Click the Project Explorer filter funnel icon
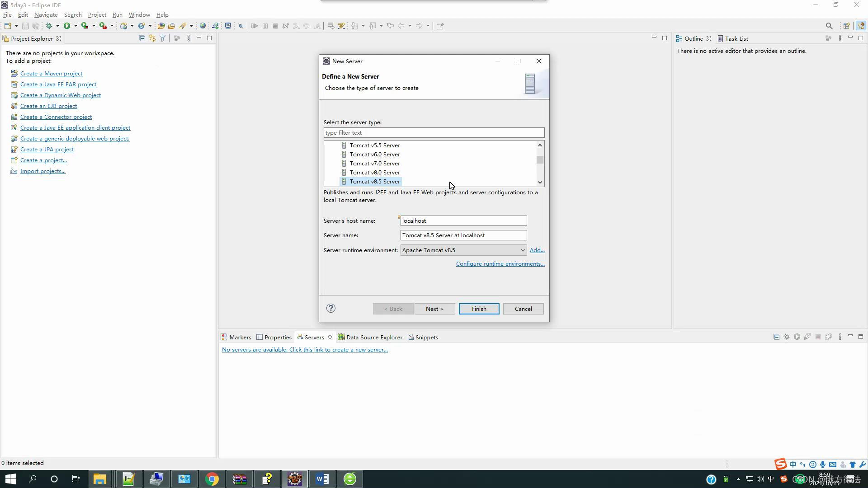The width and height of the screenshot is (868, 488). [x=162, y=38]
